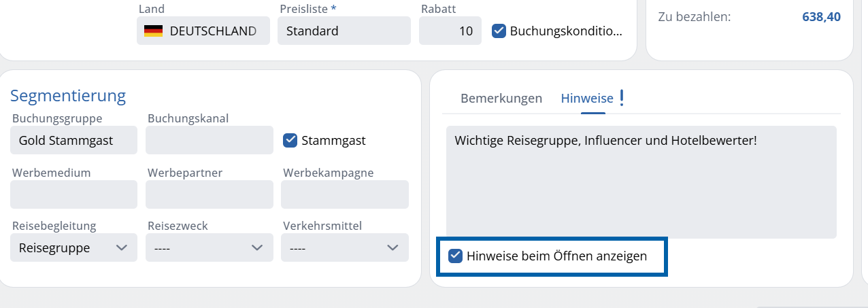Switch to the Bemerkungen tab
868x308 pixels.
point(501,98)
